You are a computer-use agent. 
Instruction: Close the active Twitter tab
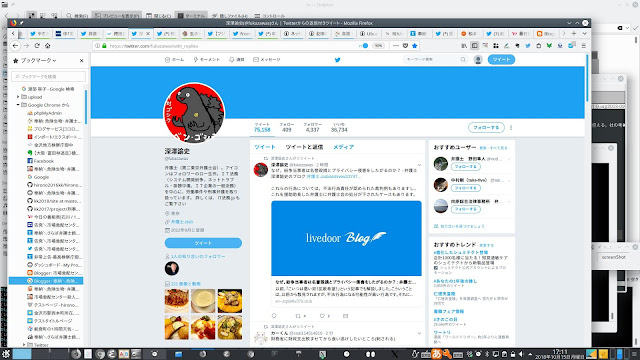click(x=148, y=34)
